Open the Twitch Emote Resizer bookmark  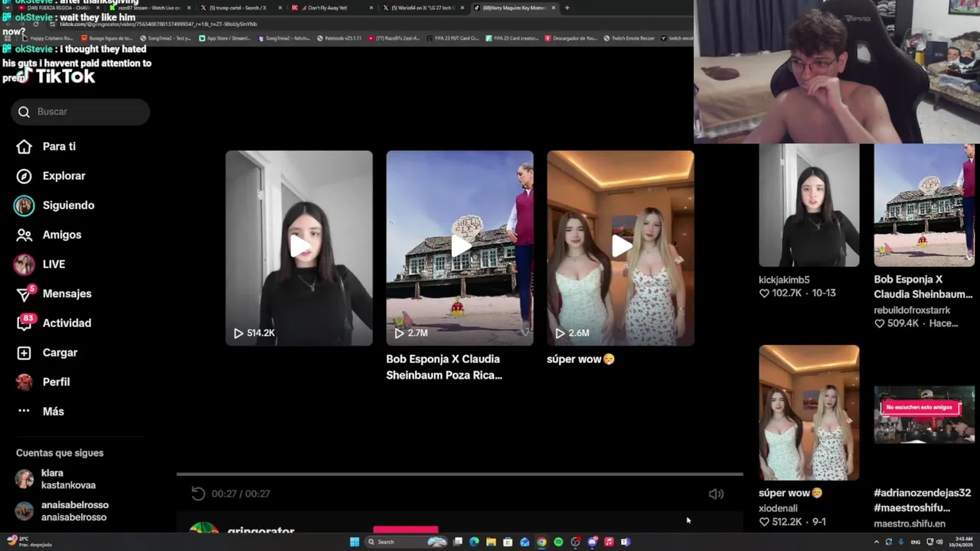click(x=629, y=37)
